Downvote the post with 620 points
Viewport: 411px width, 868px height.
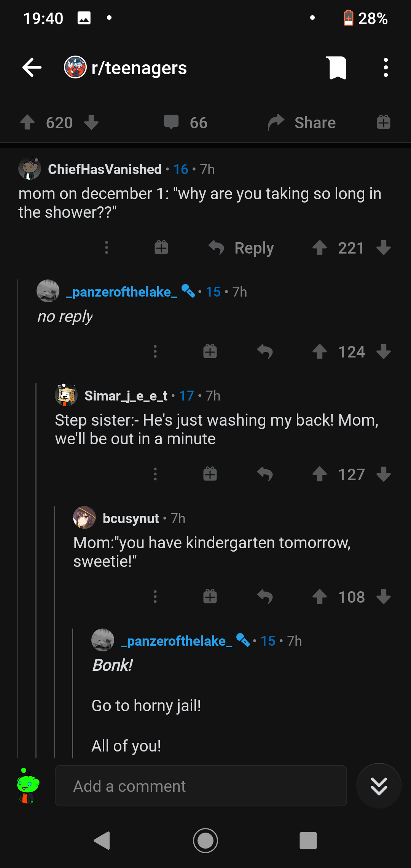coord(91,123)
